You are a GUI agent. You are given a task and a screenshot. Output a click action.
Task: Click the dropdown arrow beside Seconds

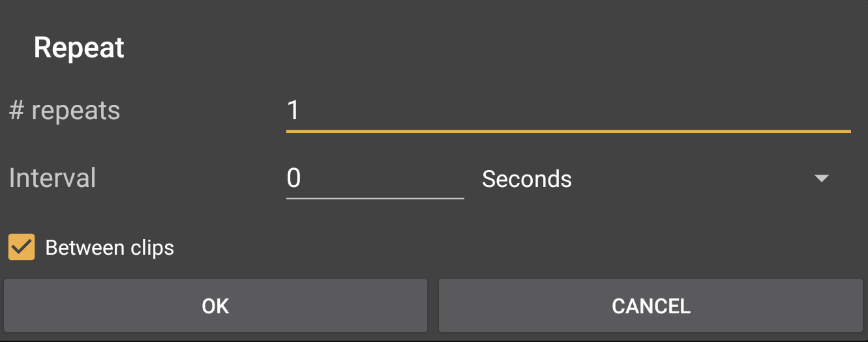pyautogui.click(x=821, y=178)
